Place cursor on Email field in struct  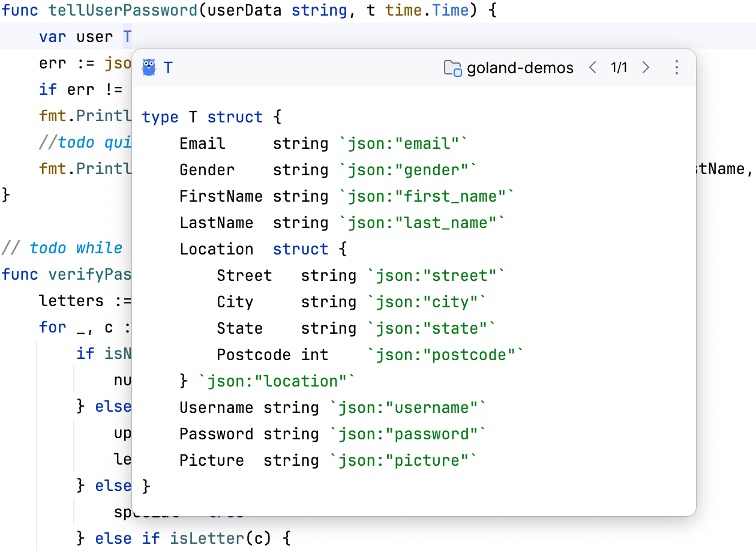[202, 143]
